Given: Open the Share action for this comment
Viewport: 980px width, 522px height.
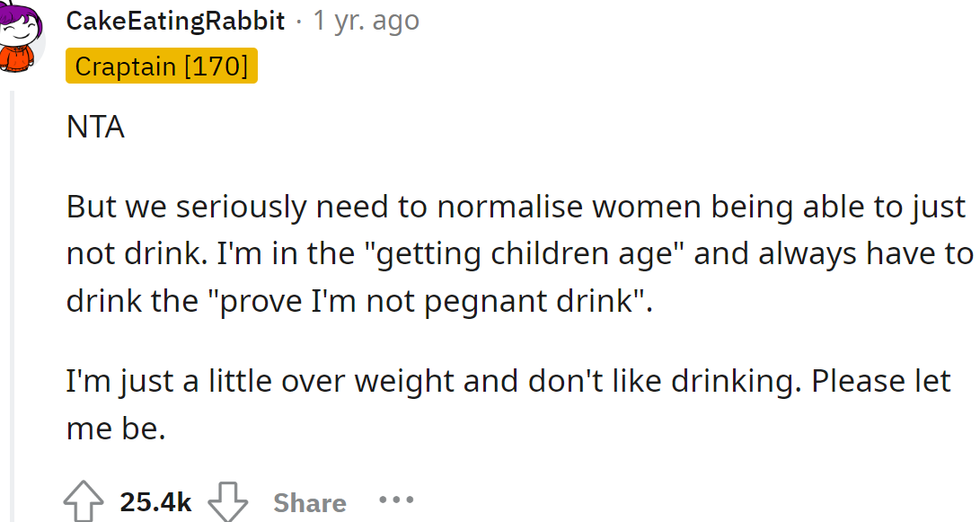Looking at the screenshot, I should pyautogui.click(x=309, y=500).
